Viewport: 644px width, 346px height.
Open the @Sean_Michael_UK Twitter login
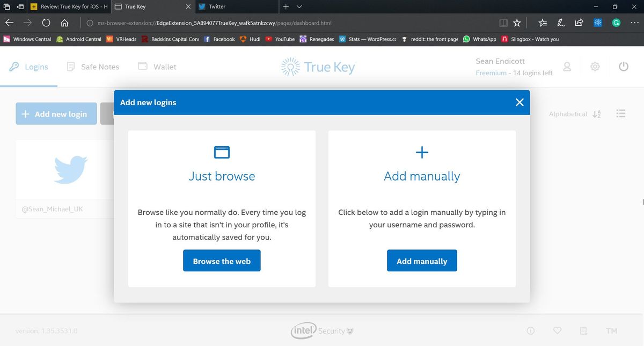coord(70,172)
